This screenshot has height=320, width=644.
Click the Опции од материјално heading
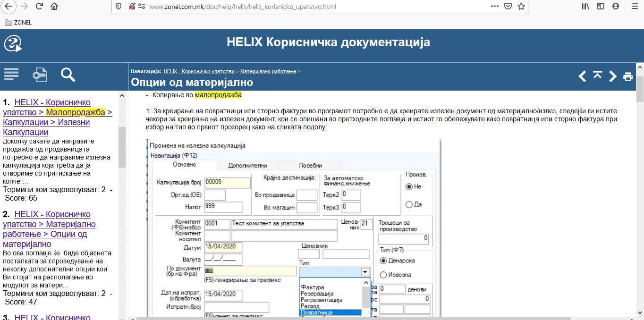tap(192, 83)
